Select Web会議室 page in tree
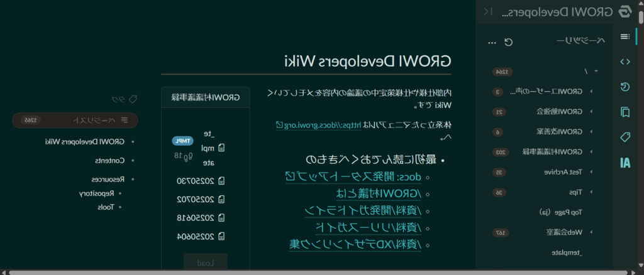 point(564,232)
